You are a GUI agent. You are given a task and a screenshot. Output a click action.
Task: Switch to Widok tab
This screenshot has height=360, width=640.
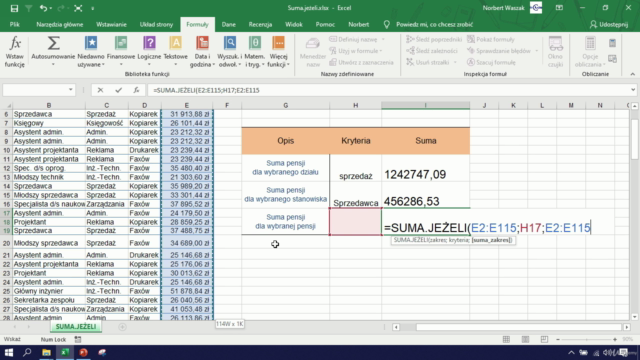293,24
